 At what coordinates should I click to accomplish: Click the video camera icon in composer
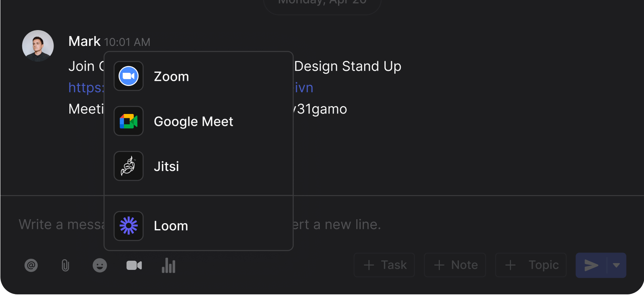[134, 265]
